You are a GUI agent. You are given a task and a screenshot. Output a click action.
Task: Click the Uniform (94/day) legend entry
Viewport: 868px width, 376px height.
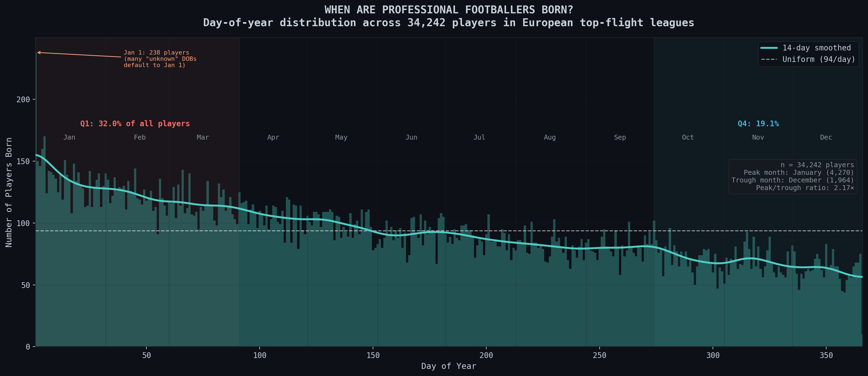819,59
